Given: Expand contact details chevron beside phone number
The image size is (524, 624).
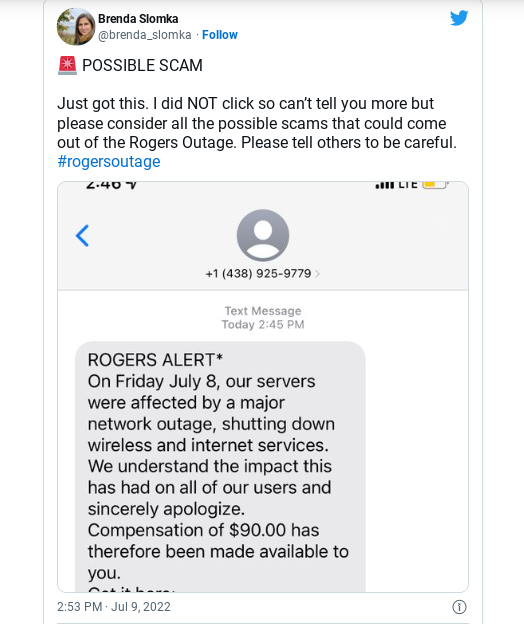Looking at the screenshot, I should coord(317,274).
